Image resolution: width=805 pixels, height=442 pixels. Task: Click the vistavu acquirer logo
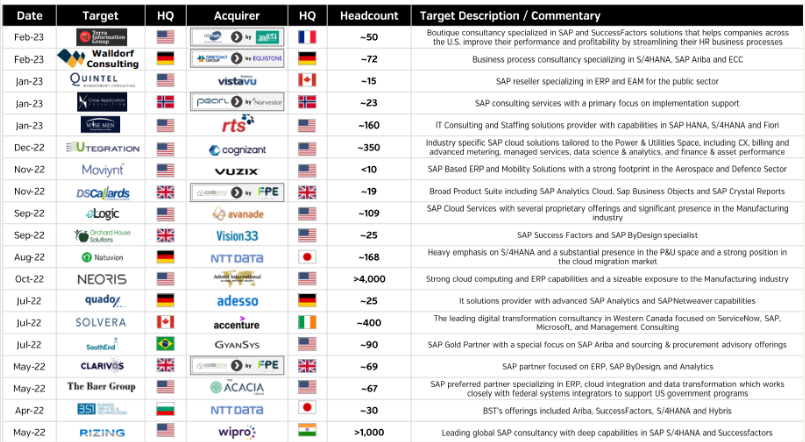click(x=237, y=81)
